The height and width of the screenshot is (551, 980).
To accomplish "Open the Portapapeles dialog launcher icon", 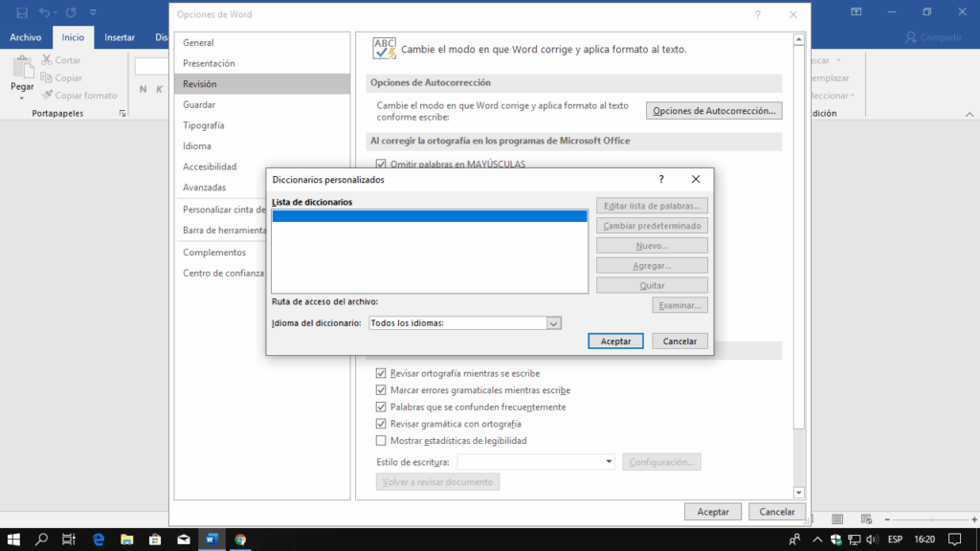I will pyautogui.click(x=122, y=113).
